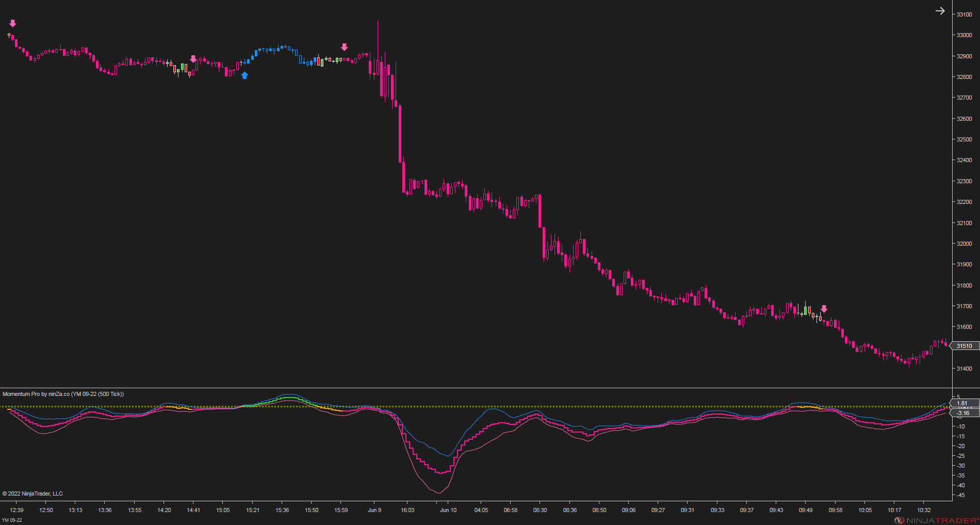
Task: Click the 15:36 time axis label
Action: pyautogui.click(x=282, y=510)
